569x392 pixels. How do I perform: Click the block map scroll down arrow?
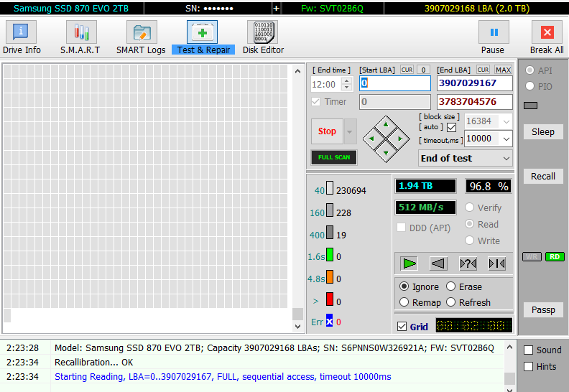pyautogui.click(x=297, y=326)
